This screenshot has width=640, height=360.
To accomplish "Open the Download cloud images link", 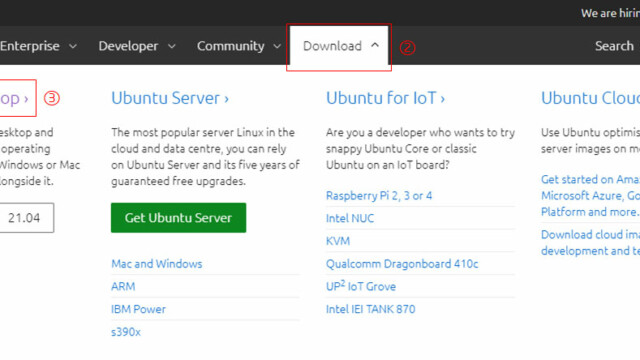I will 590,242.
